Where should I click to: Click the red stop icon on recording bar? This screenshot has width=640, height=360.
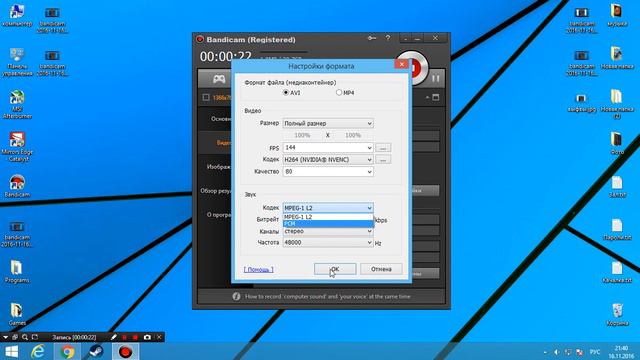tap(135, 337)
